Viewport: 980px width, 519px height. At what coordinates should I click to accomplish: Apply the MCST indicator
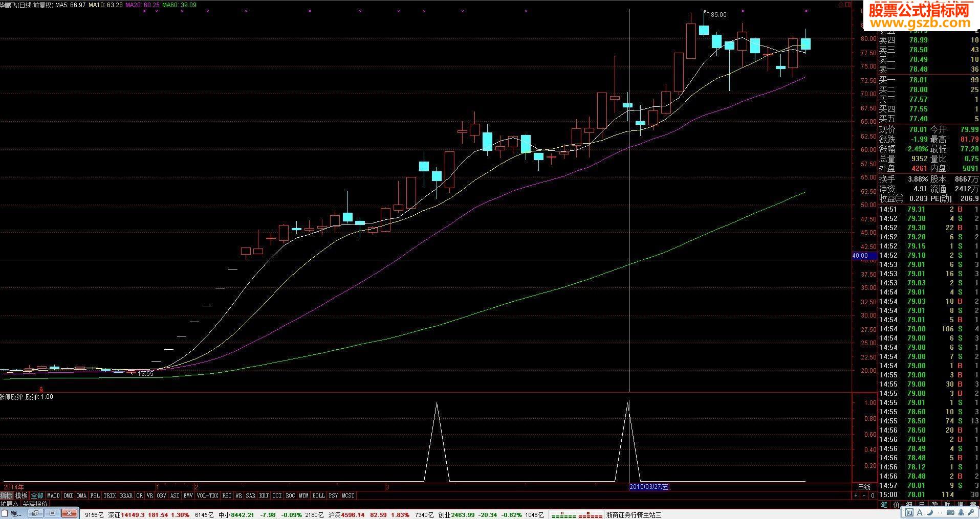(x=348, y=495)
